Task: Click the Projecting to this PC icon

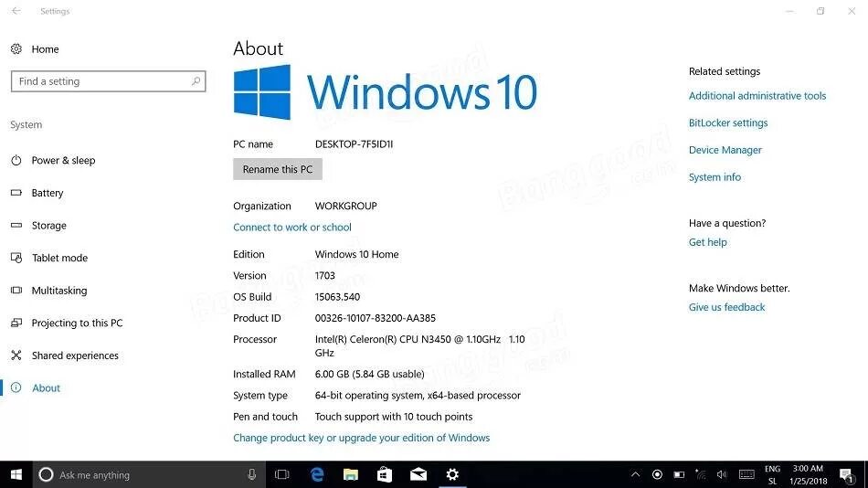Action: (16, 323)
